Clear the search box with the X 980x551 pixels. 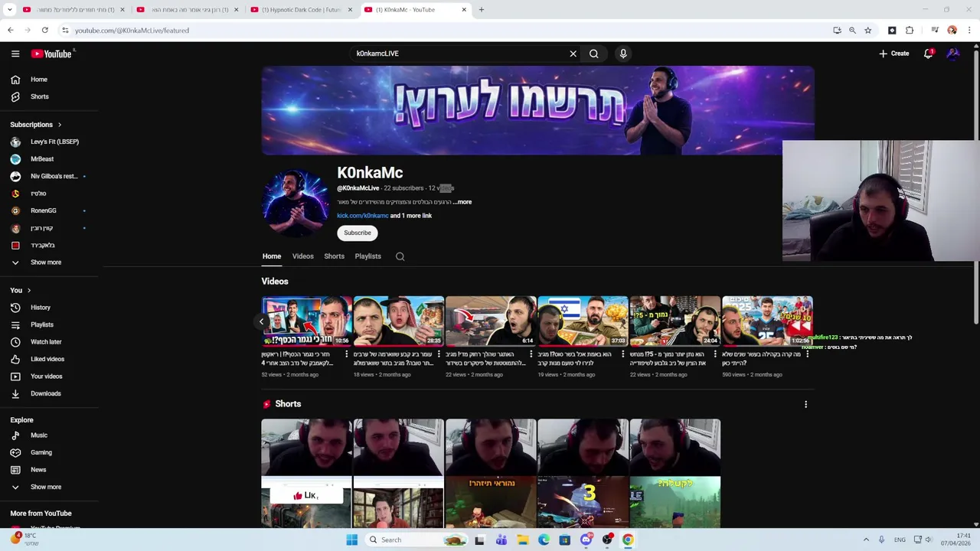(x=573, y=54)
